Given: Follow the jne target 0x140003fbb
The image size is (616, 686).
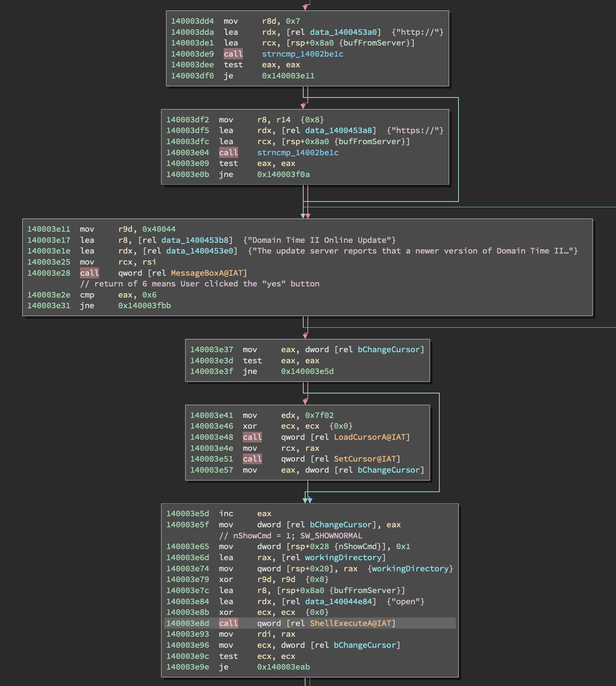Looking at the screenshot, I should click(144, 306).
